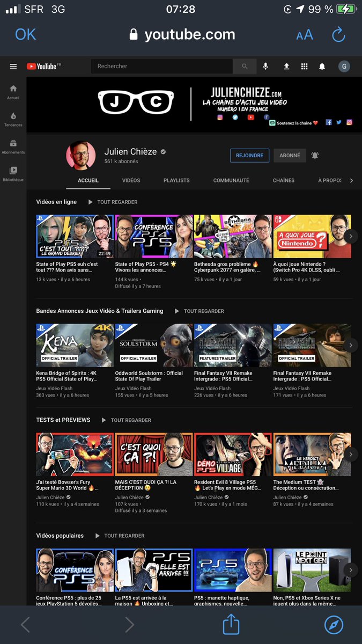Select the Accueil channel tab
Image resolution: width=362 pixels, height=644 pixels.
[88, 180]
